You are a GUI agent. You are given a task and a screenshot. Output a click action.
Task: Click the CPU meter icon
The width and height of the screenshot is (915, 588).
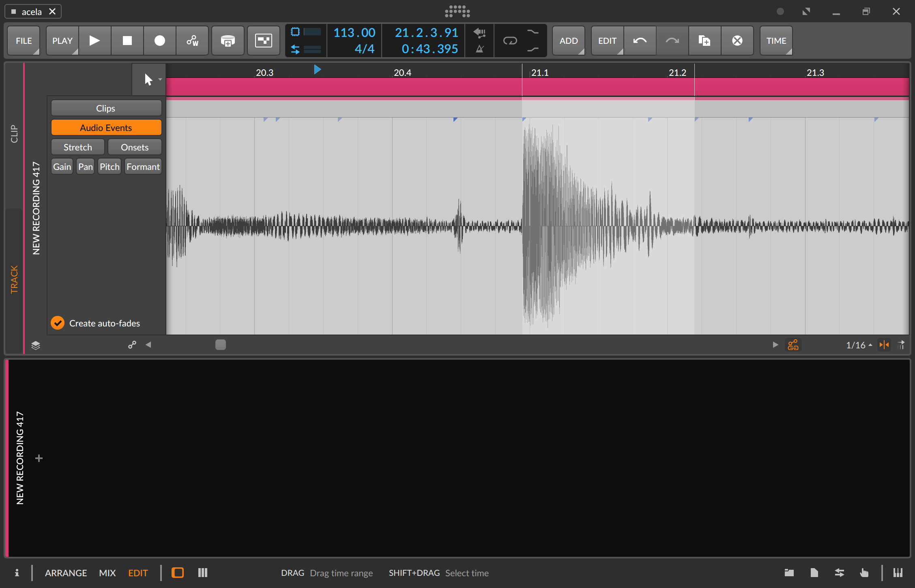[295, 32]
